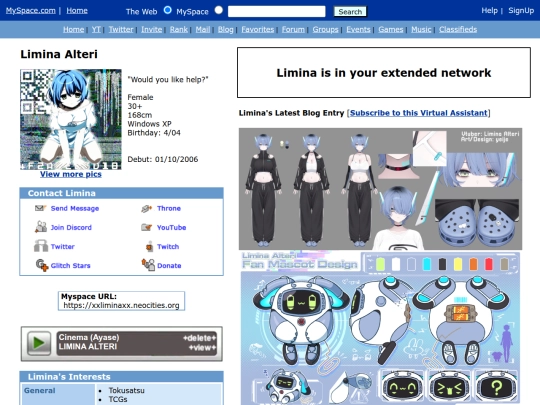Open the Help link
This screenshot has height=405, width=540.
pos(489,10)
